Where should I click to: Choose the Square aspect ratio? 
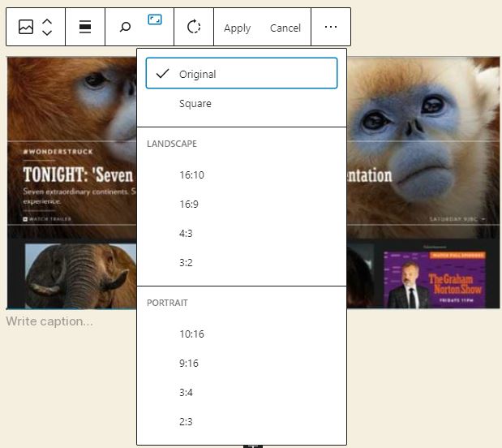coord(242,104)
